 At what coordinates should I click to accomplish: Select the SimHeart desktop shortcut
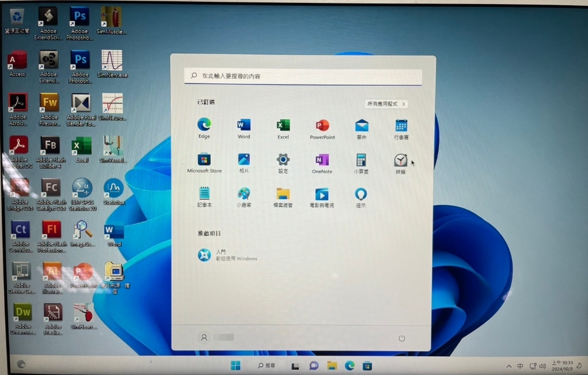coord(83,316)
